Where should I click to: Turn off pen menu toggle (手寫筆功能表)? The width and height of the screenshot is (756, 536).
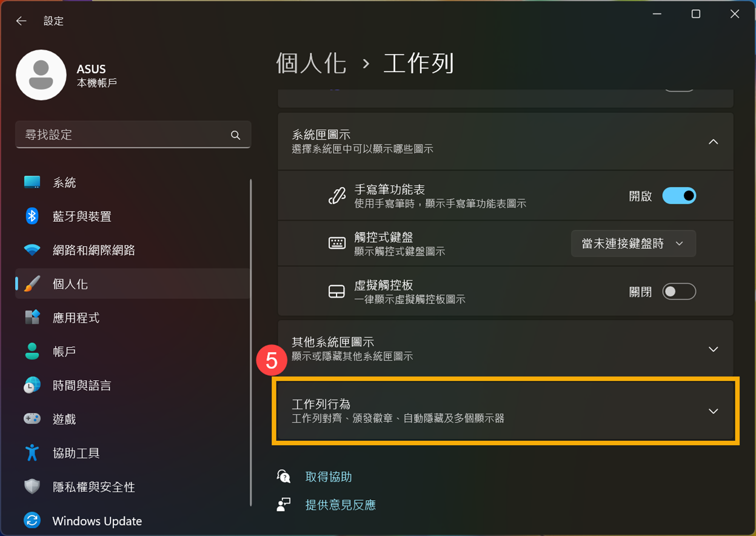point(679,196)
